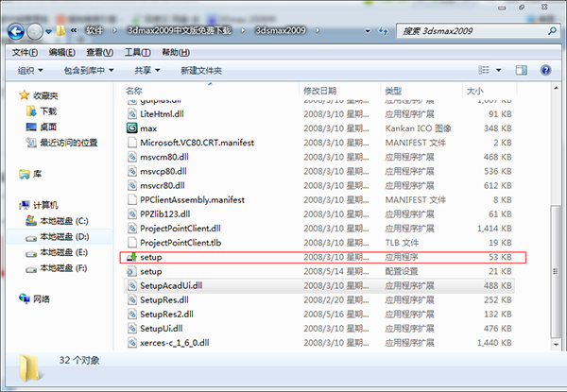Click the msvcr80.dll file icon
Screen dimensions: 567x392
tap(132, 185)
